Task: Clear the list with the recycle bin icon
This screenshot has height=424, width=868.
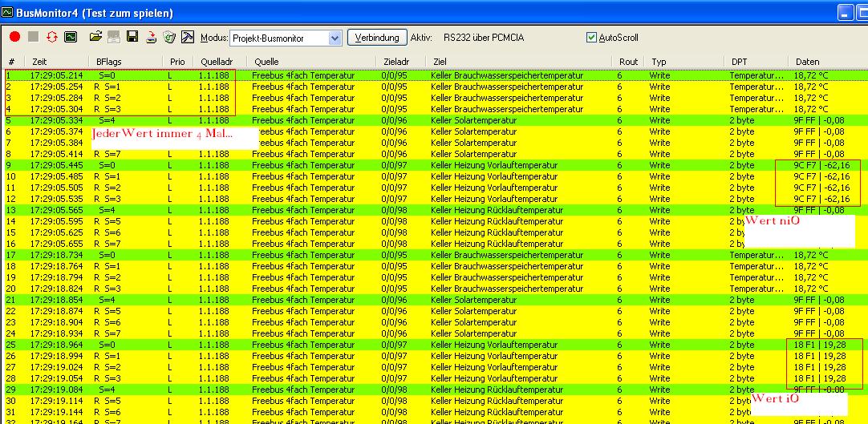Action: pos(169,37)
